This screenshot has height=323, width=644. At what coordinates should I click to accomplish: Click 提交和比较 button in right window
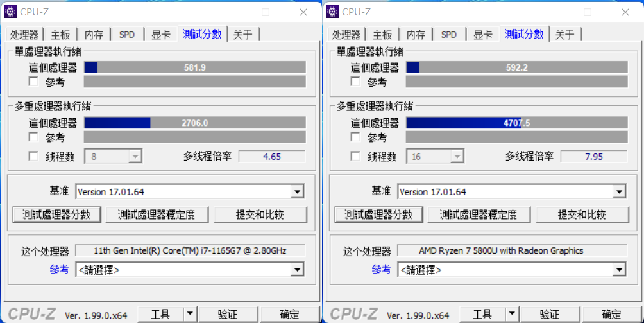point(582,214)
